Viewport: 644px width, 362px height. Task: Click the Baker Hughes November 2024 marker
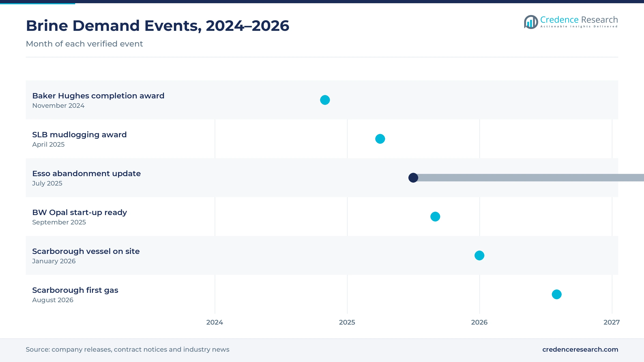[325, 100]
